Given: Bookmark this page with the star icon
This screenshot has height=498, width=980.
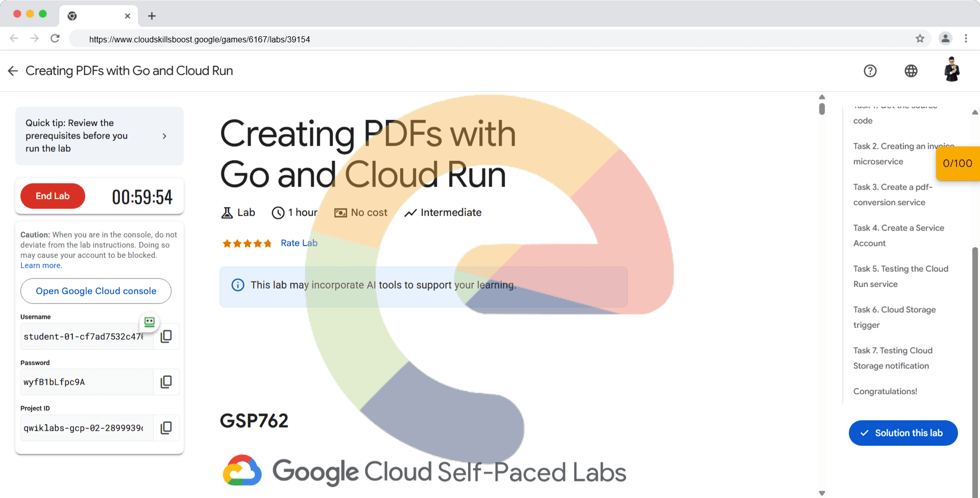Looking at the screenshot, I should (920, 39).
